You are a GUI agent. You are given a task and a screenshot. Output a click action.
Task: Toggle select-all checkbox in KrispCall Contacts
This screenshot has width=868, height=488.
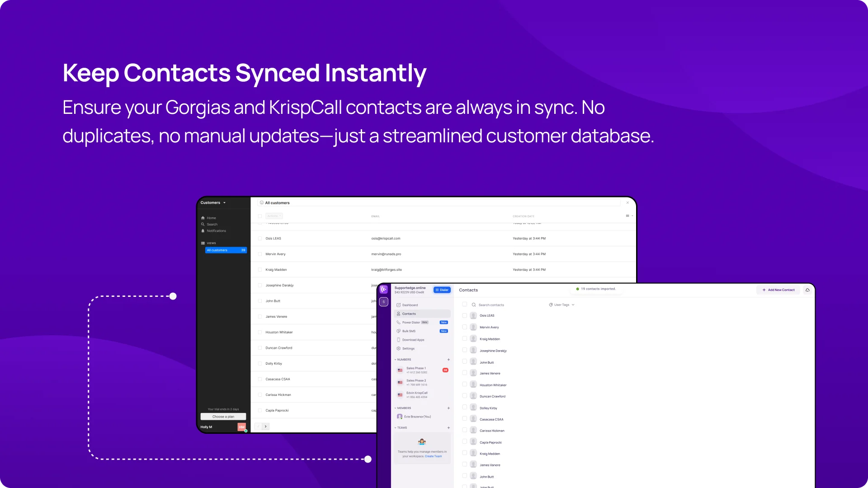tap(465, 305)
